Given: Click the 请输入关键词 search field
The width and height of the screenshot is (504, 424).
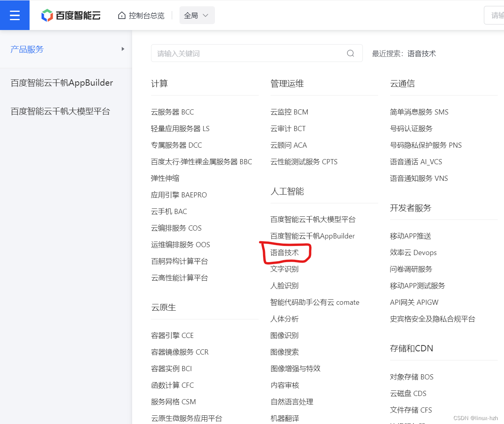Looking at the screenshot, I should (257, 53).
